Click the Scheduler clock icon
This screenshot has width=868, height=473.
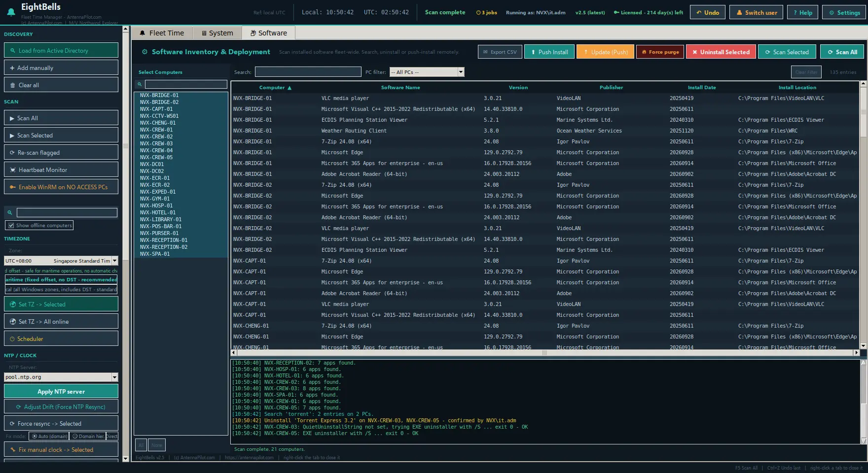tap(12, 339)
